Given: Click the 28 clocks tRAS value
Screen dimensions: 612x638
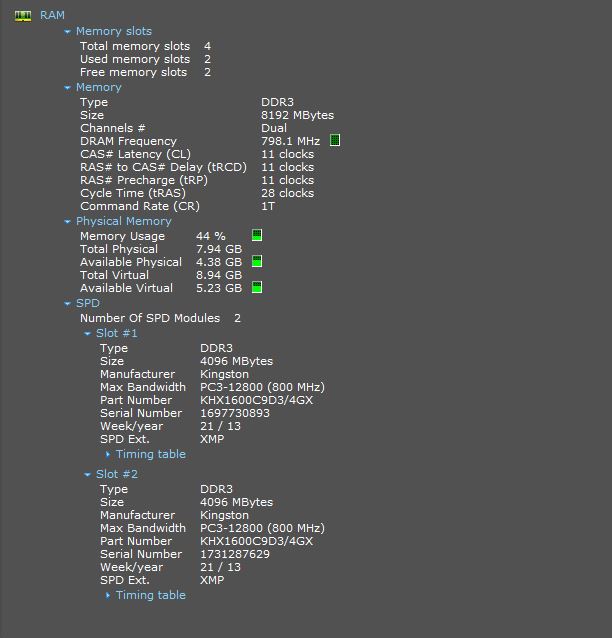Looking at the screenshot, I should click(288, 194).
